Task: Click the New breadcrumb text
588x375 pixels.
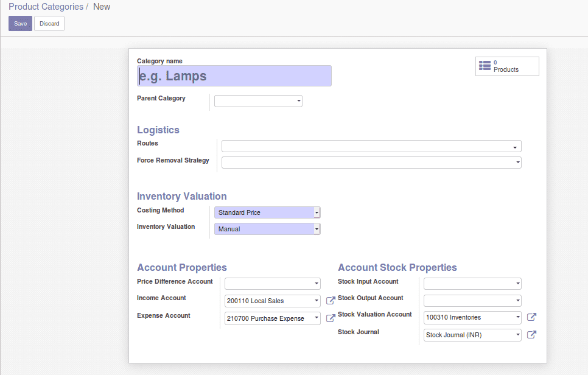Action: [x=102, y=7]
